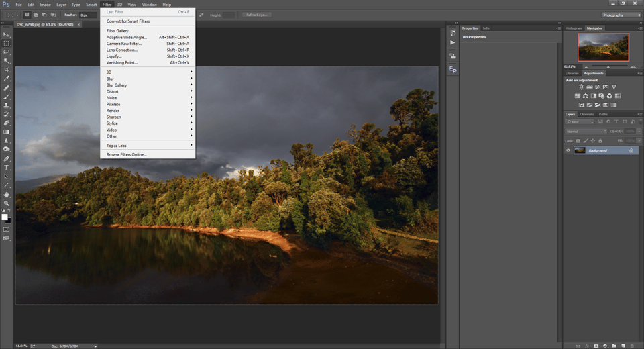Select the Brush tool

tap(6, 97)
